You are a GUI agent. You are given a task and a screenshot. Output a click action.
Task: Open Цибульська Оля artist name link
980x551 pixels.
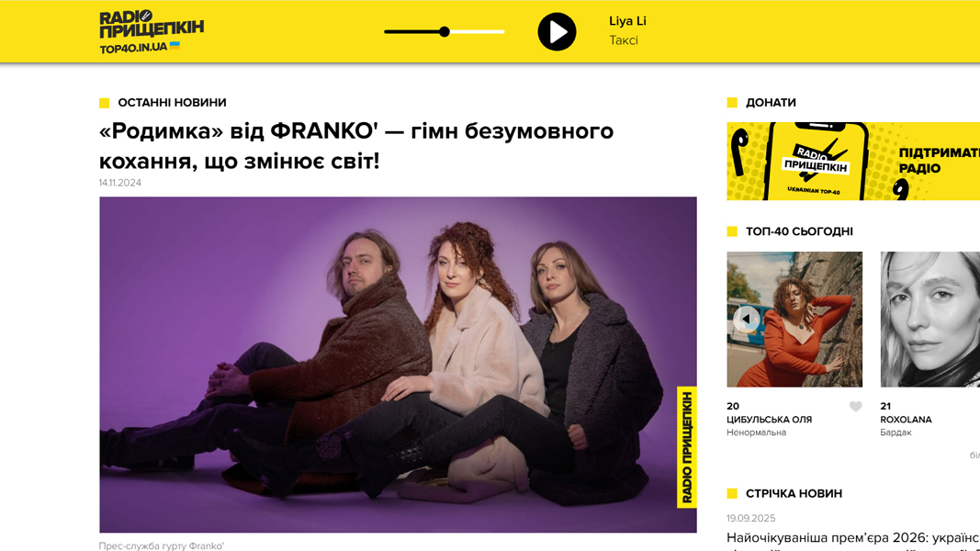[x=769, y=420]
